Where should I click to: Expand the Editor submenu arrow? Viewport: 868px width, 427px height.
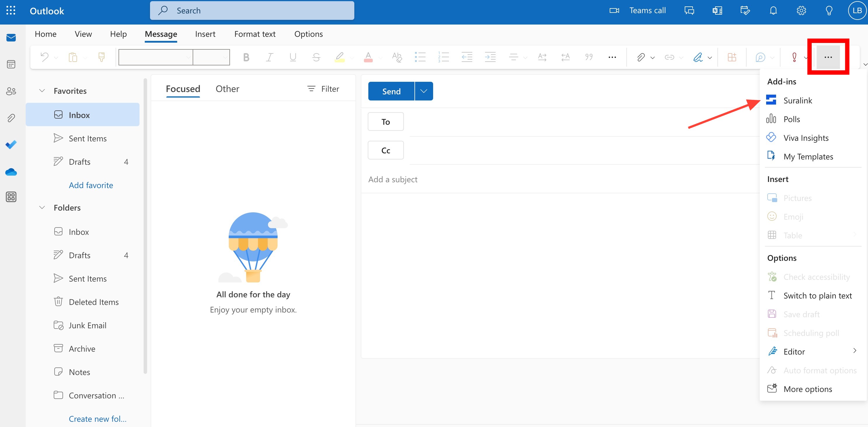855,351
